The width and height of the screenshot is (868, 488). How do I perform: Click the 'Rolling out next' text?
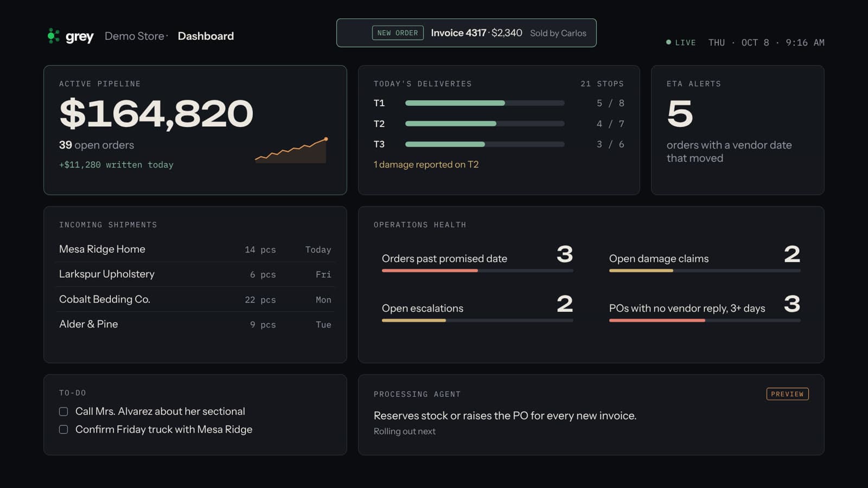405,432
